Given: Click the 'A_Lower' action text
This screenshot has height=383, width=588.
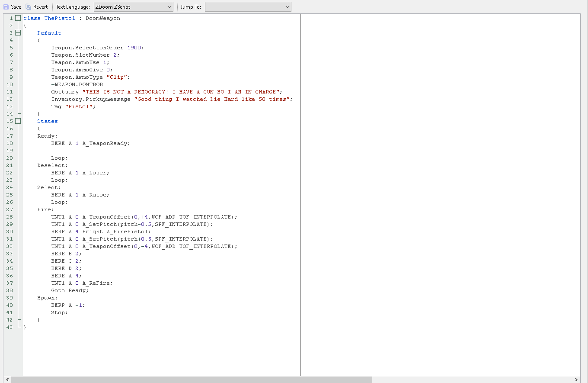Looking at the screenshot, I should [94, 173].
